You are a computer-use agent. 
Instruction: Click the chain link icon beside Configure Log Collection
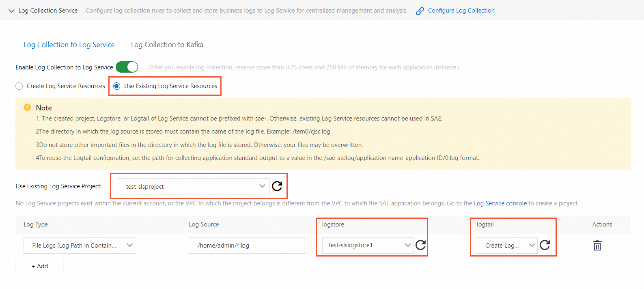(420, 11)
